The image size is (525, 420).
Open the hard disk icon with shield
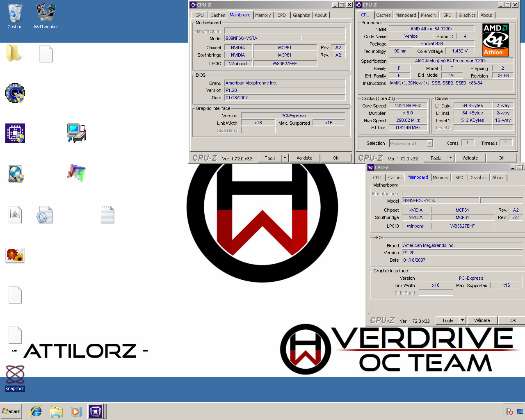16,174
